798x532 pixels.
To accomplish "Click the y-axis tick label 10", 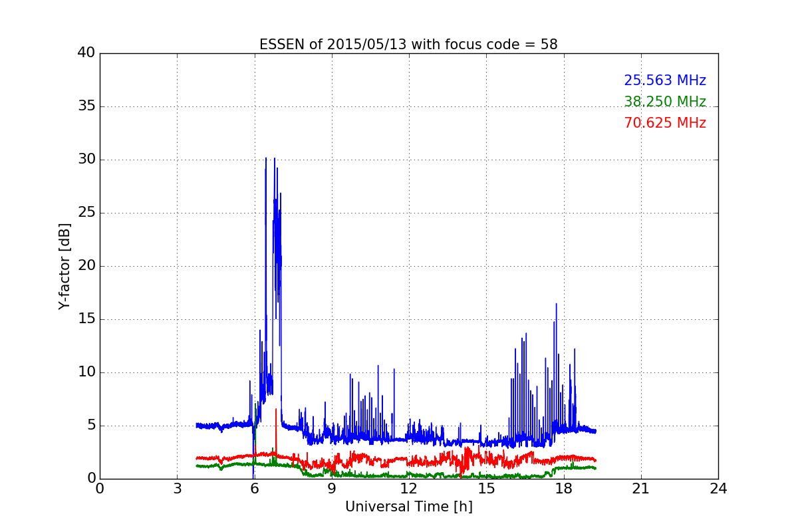I will tap(86, 372).
